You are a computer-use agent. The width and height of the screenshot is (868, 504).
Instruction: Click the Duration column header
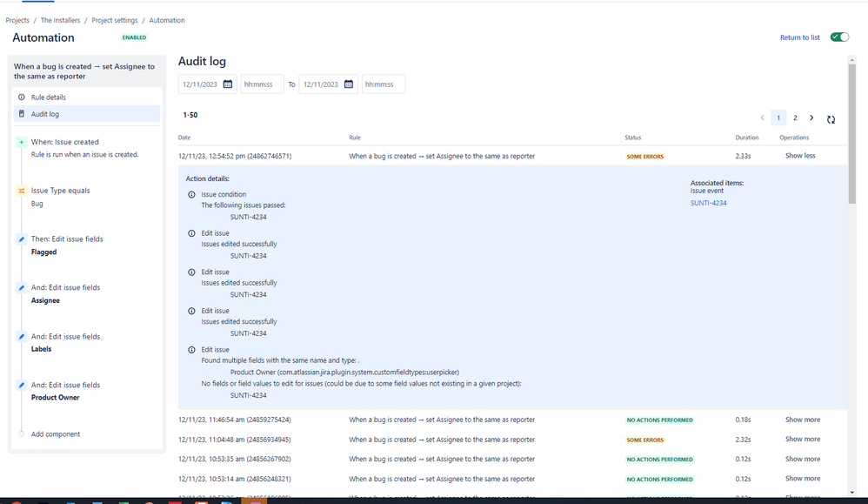click(x=747, y=138)
